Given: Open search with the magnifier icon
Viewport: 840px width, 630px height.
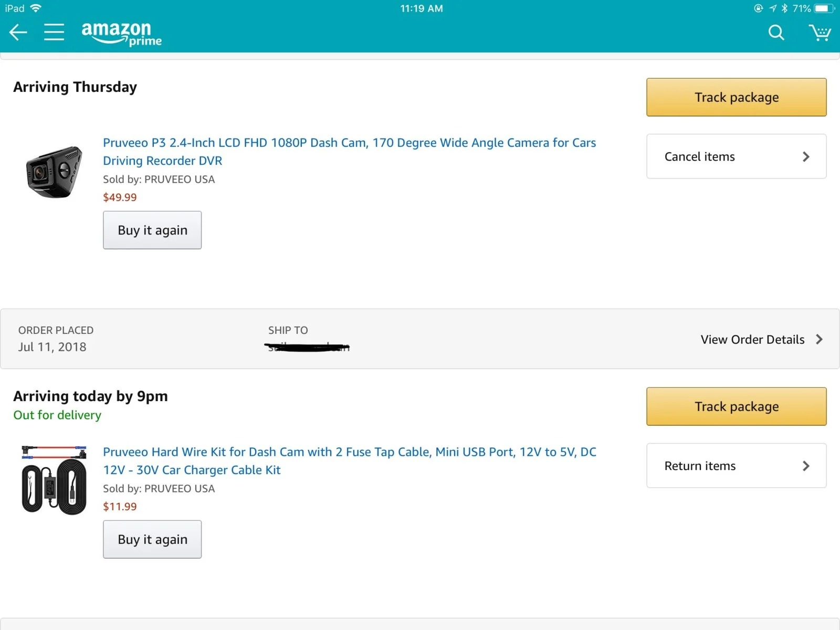Looking at the screenshot, I should tap(776, 33).
